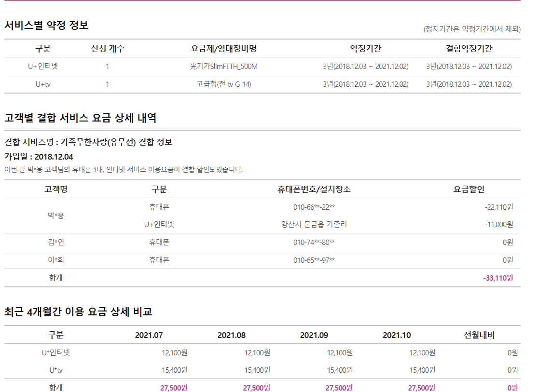Click the '2021.08' column header
The width and height of the screenshot is (553, 392).
[231, 335]
